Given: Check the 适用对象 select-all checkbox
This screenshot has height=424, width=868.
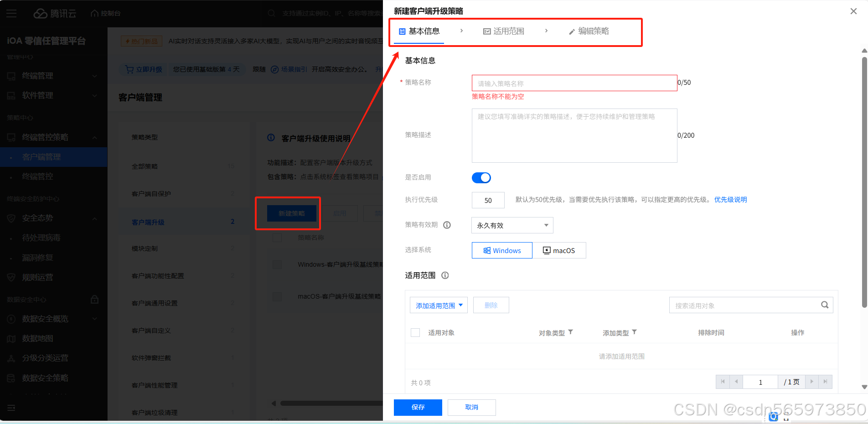Looking at the screenshot, I should pyautogui.click(x=415, y=332).
